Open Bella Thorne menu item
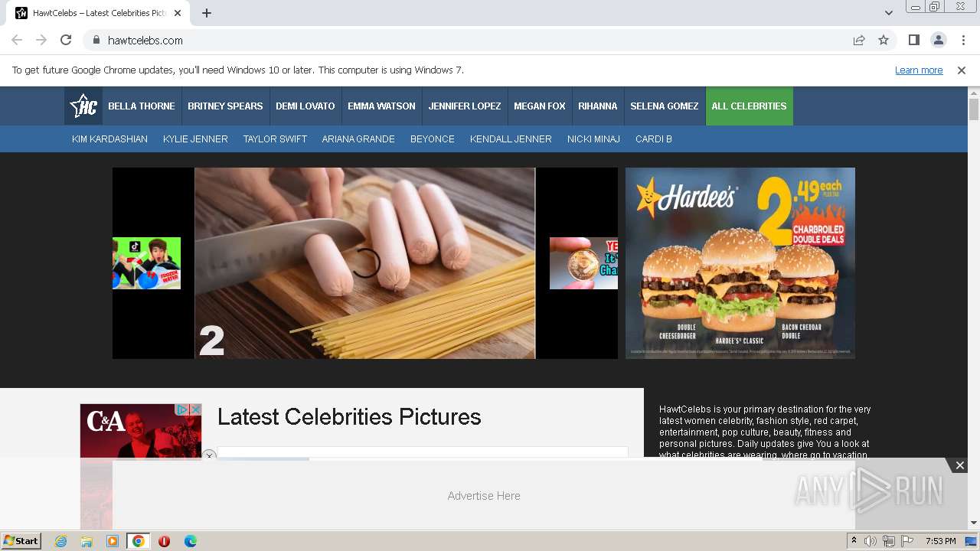This screenshot has height=551, width=980. pyautogui.click(x=142, y=106)
